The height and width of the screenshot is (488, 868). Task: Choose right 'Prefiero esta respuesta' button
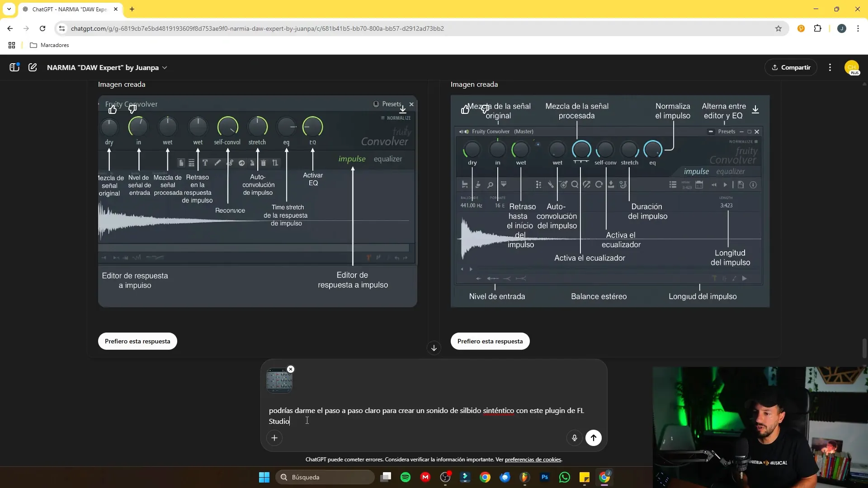pyautogui.click(x=490, y=341)
